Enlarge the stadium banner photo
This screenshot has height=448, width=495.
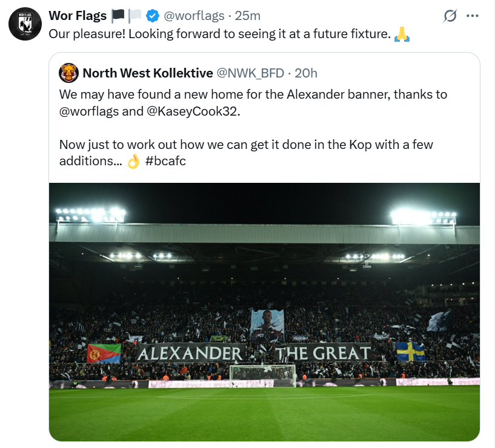(x=265, y=311)
